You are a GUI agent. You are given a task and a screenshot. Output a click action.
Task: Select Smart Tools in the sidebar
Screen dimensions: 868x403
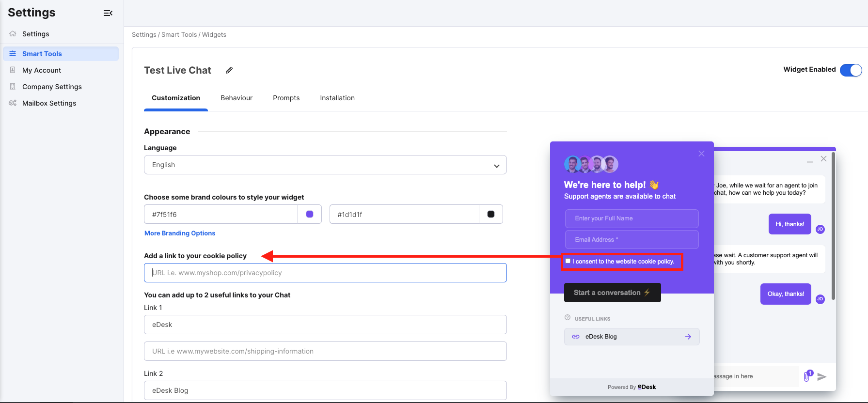(61, 54)
